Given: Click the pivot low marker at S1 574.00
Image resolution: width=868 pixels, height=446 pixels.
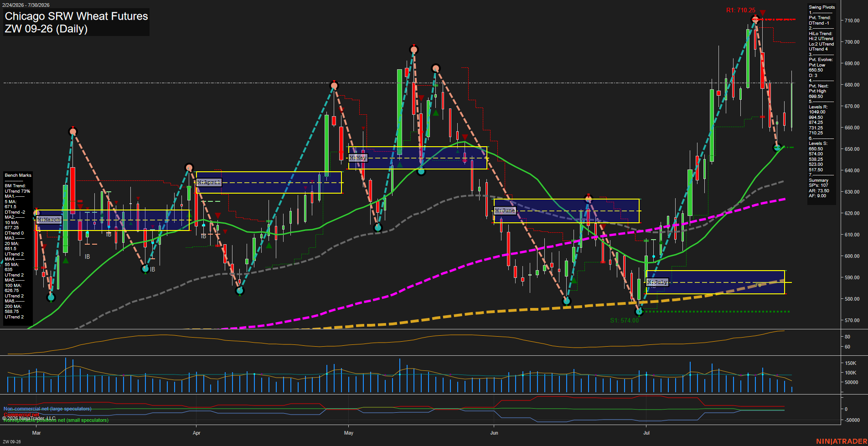Looking at the screenshot, I should point(639,312).
